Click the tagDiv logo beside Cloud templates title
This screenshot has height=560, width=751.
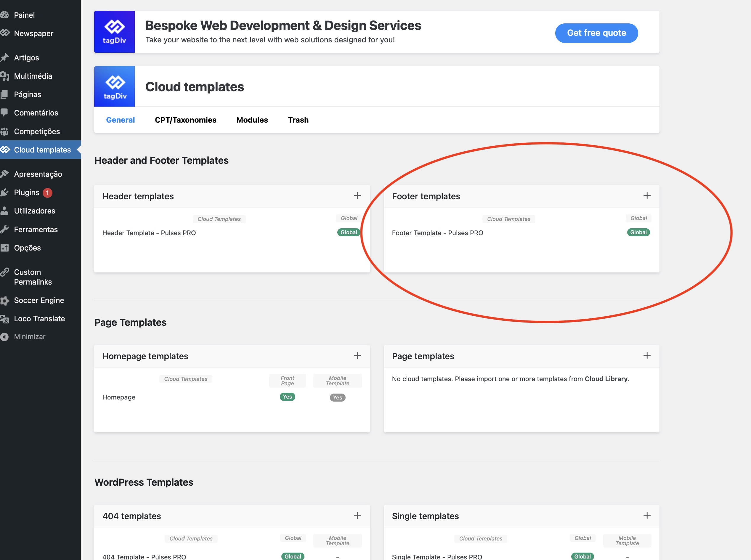[x=114, y=86]
